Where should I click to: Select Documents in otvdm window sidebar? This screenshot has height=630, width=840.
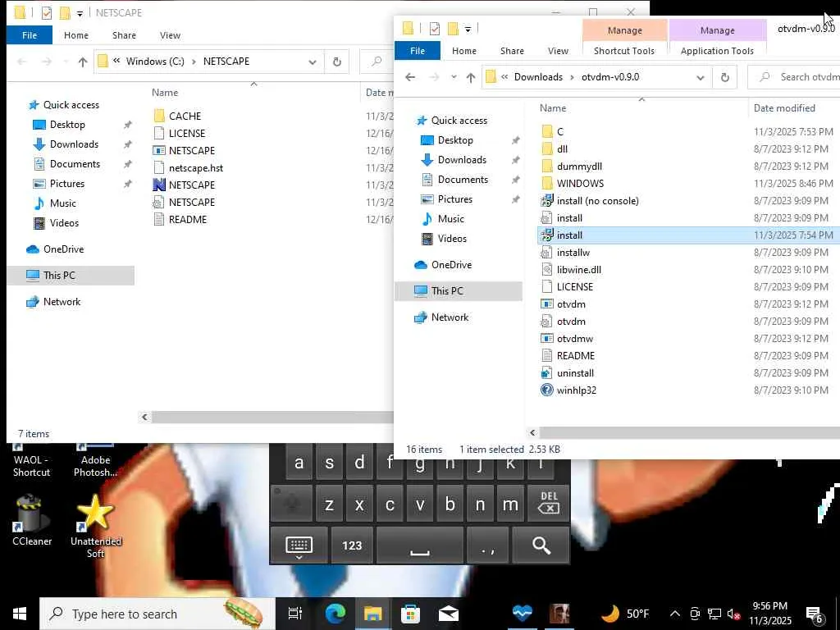[463, 180]
